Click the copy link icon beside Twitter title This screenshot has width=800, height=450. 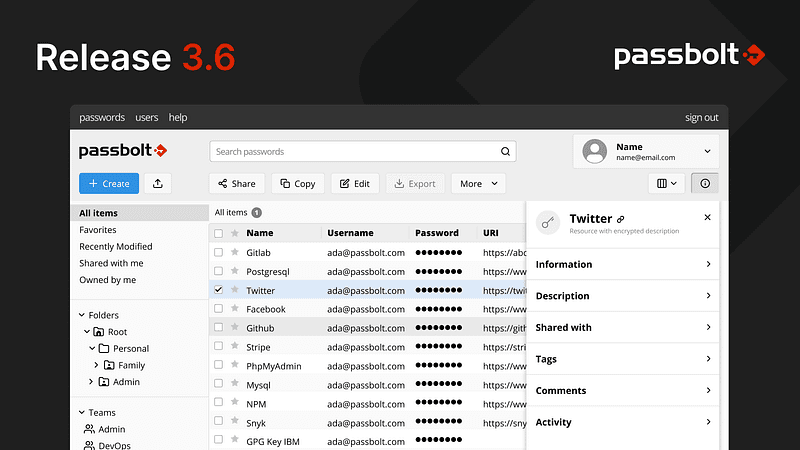[x=621, y=219]
